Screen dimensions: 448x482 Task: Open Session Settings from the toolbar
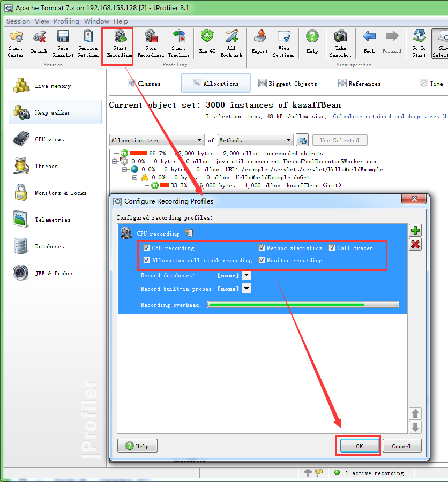point(88,44)
